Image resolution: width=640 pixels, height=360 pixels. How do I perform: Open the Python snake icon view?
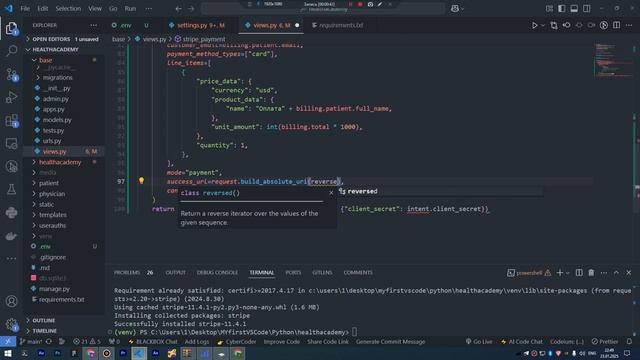11,212
